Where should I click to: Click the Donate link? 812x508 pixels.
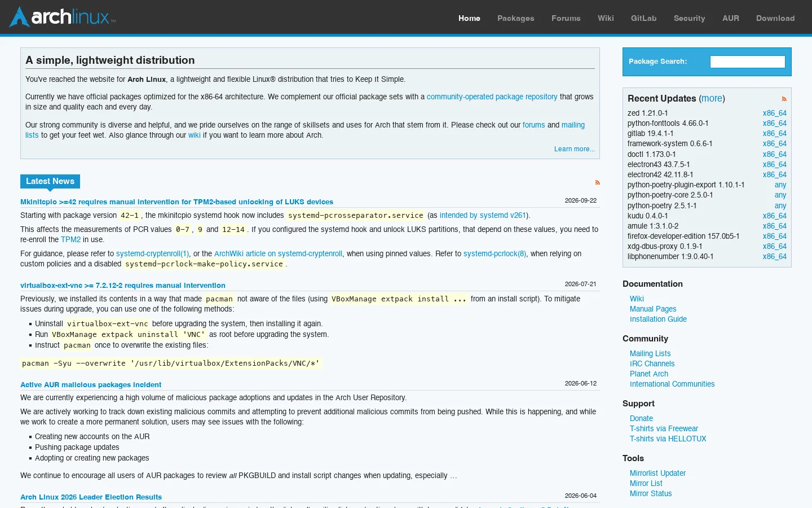[641, 418]
